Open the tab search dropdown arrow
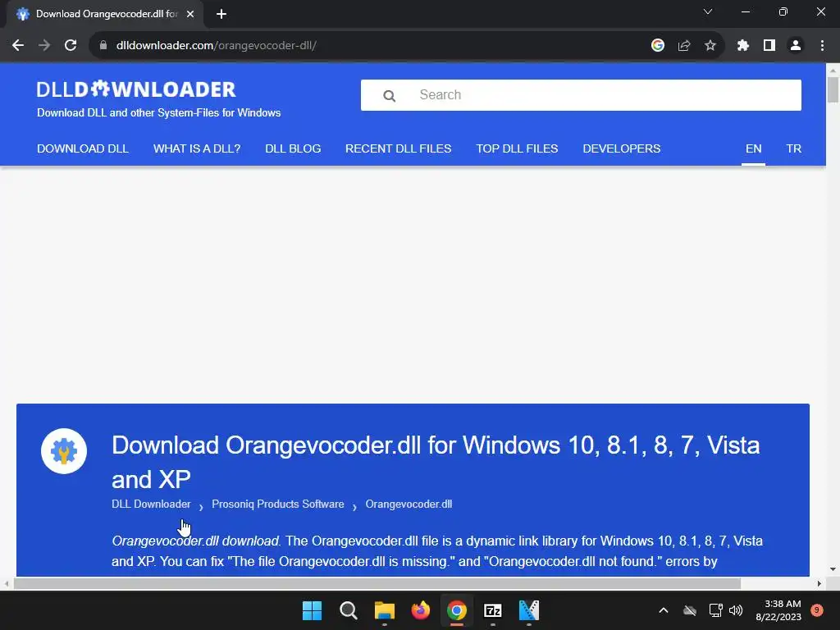The image size is (840, 630). coord(708,11)
